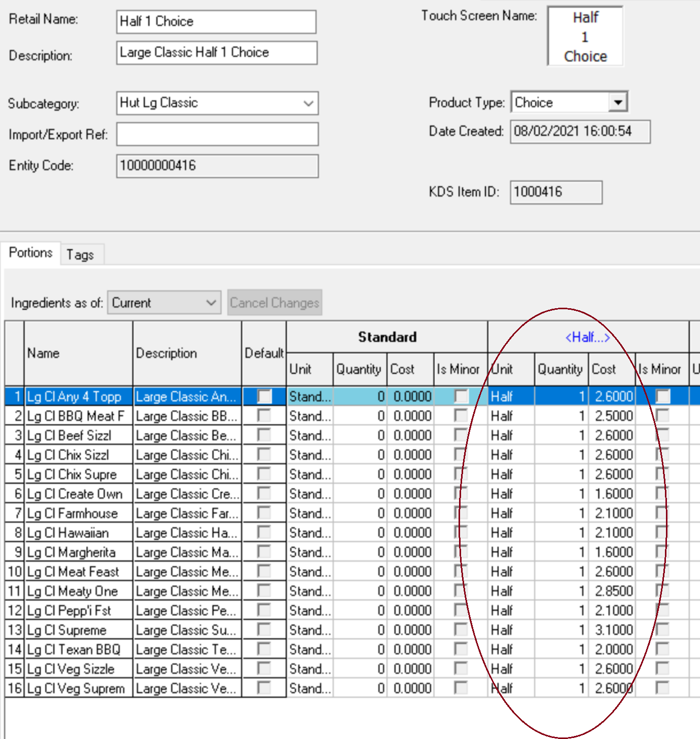Click the Retail Name text field

216,22
